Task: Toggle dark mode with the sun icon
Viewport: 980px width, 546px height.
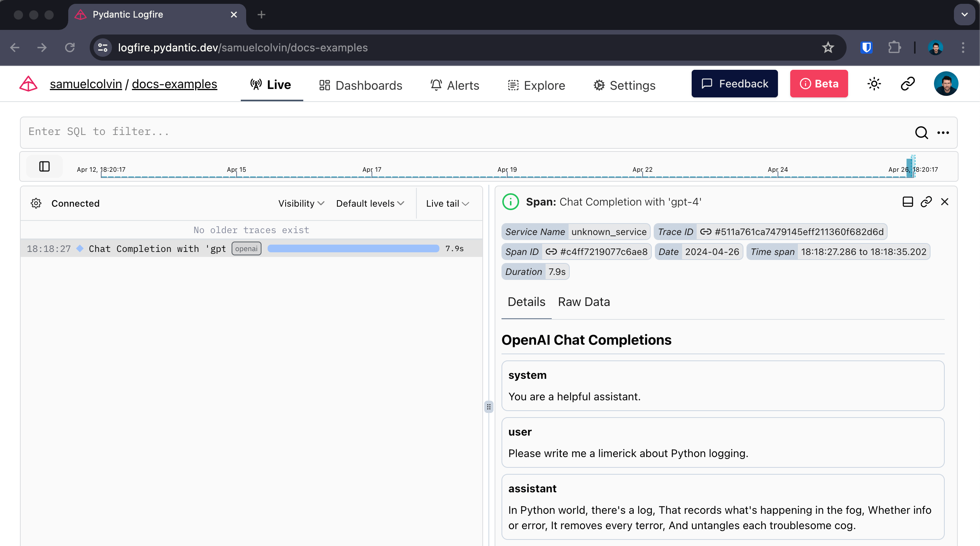Action: (874, 83)
